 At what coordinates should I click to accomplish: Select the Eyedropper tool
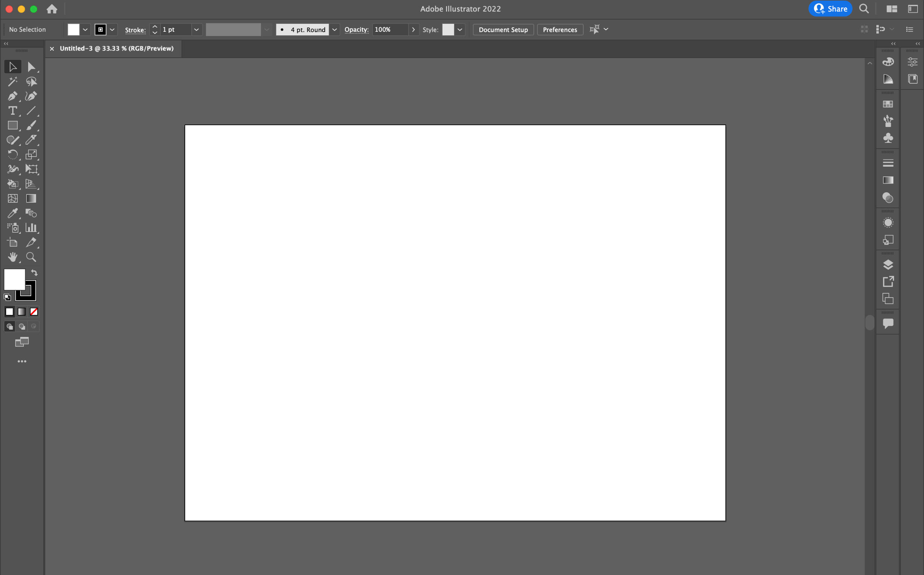click(x=12, y=213)
